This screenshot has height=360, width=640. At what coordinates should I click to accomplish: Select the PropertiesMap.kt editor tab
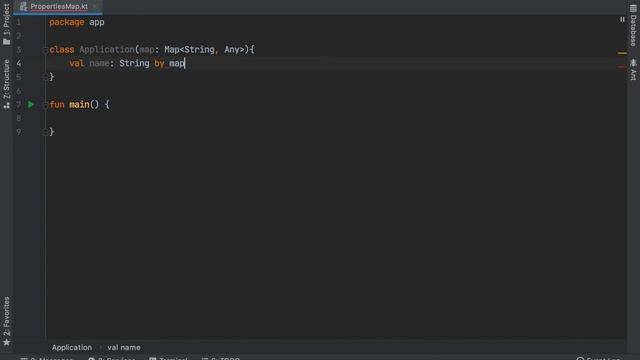pyautogui.click(x=58, y=7)
